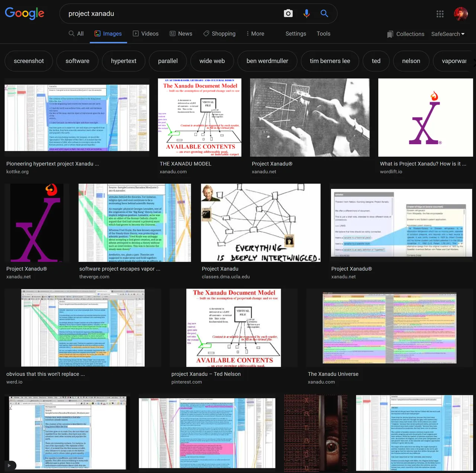
Task: Switch to the Videos tab
Action: click(146, 33)
